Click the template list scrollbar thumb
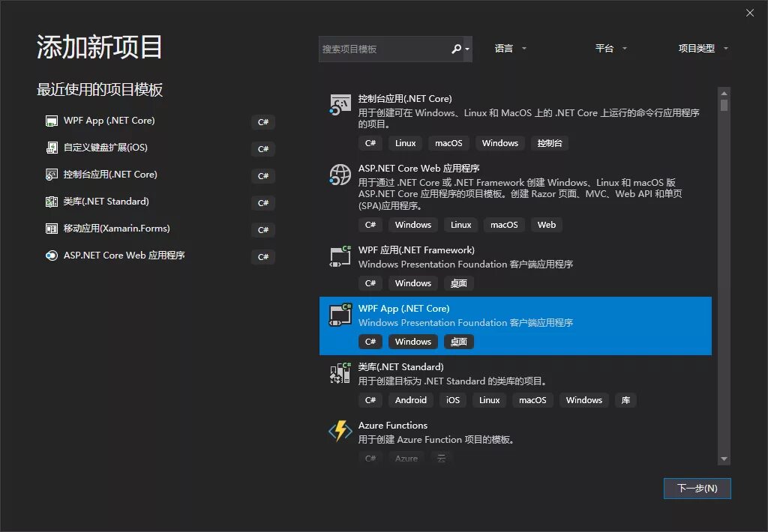 coord(724,105)
